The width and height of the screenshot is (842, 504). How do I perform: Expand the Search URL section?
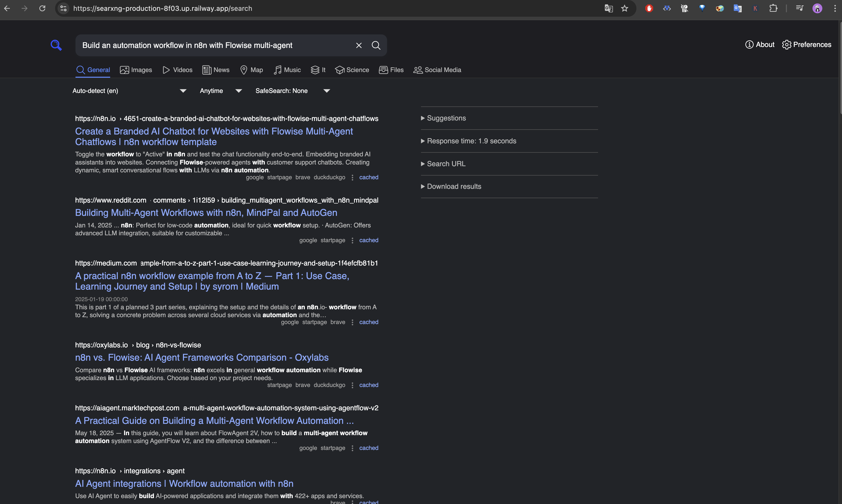coord(443,164)
